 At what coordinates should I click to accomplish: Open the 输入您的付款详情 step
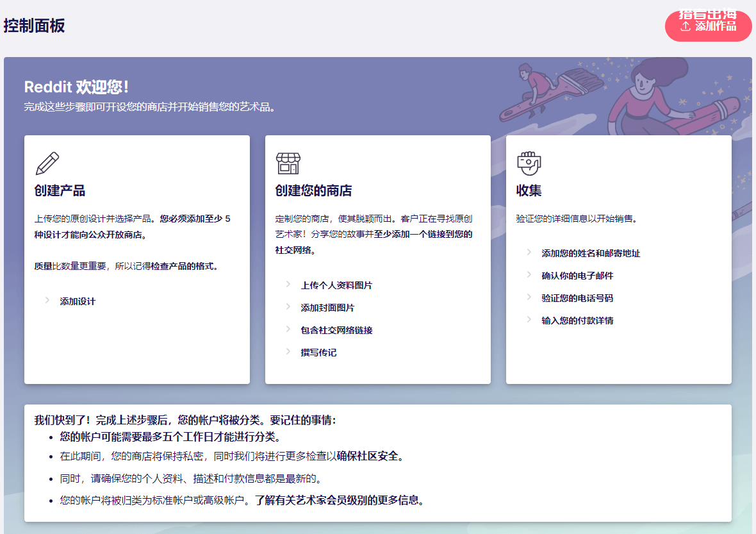pyautogui.click(x=577, y=321)
